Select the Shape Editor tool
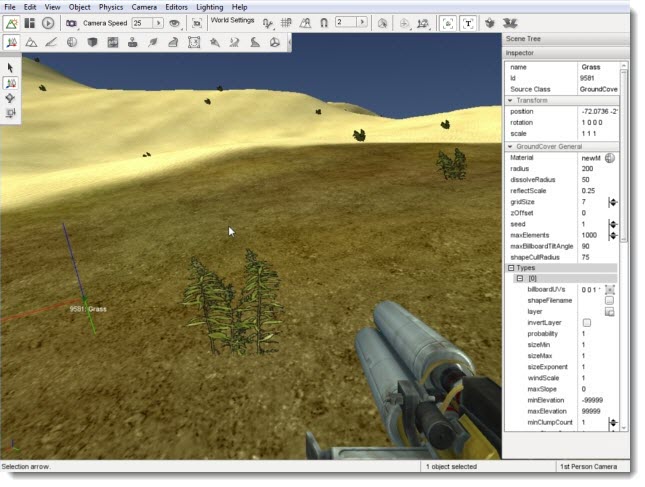This screenshot has height=487, width=645. pos(275,42)
